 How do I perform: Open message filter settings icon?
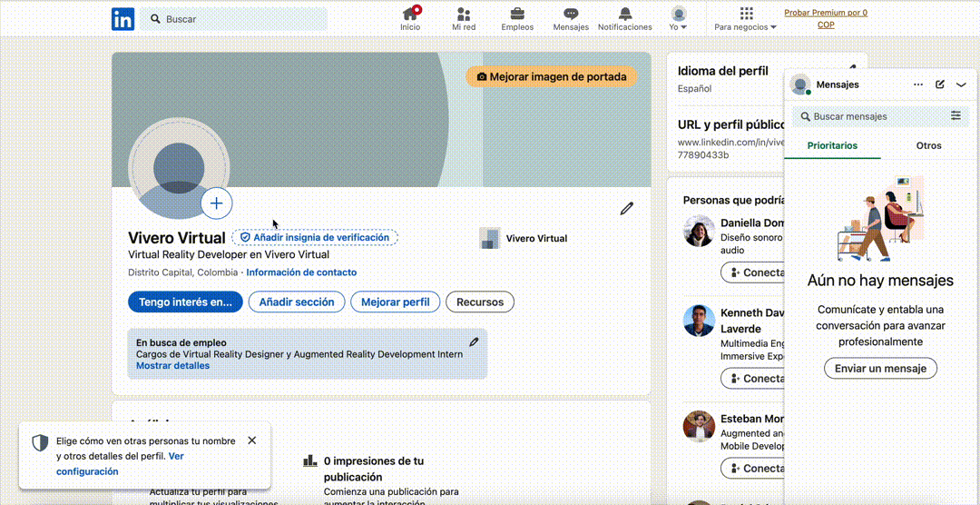(x=955, y=115)
